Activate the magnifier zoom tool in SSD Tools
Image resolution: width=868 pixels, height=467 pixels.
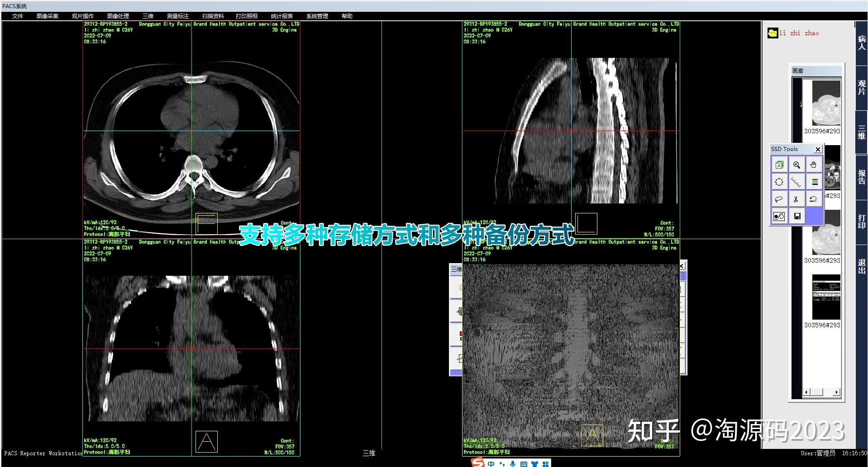(796, 165)
